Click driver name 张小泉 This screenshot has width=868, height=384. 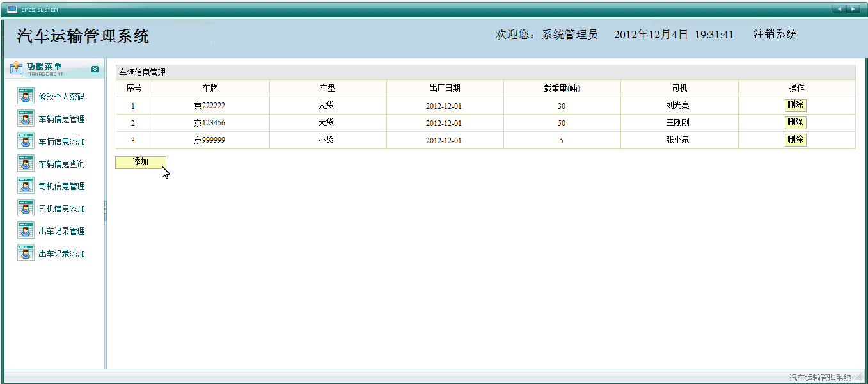[x=677, y=140]
